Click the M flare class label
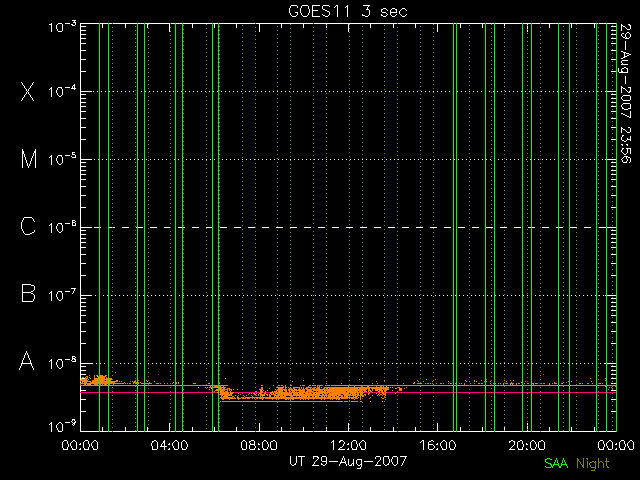This screenshot has height=480, width=640. click(x=29, y=159)
